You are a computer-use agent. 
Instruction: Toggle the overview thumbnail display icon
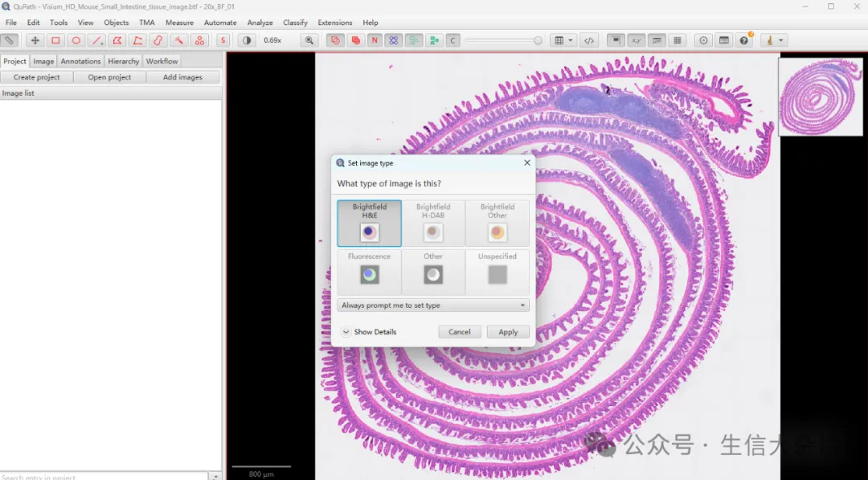coord(616,40)
